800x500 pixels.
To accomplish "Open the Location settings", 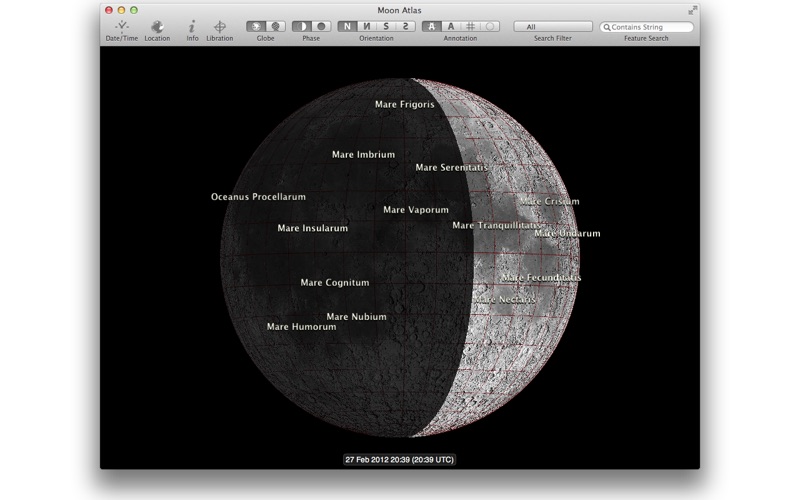I will coord(157,31).
